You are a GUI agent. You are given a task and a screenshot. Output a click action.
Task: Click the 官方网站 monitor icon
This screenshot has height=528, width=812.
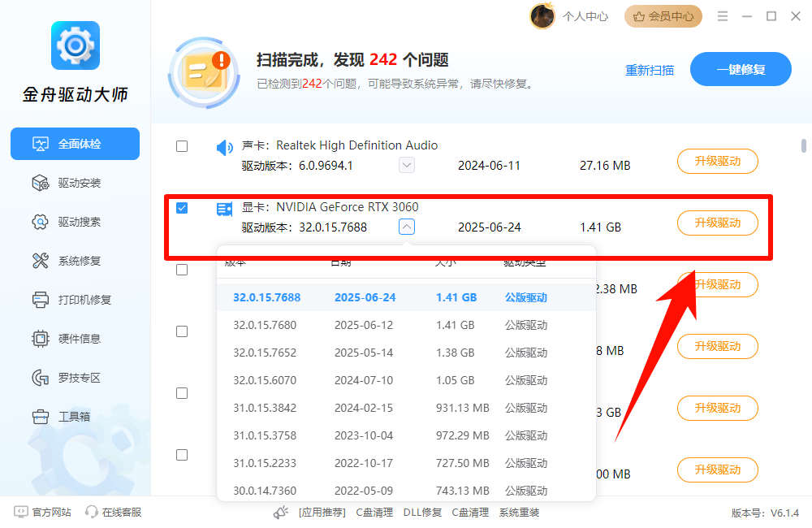(x=21, y=513)
